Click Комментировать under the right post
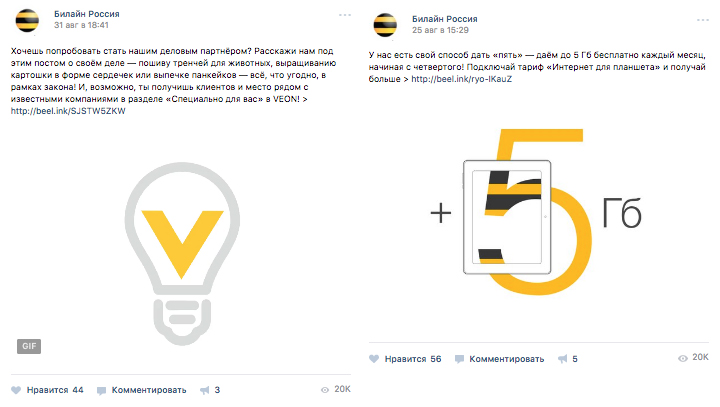Image resolution: width=720 pixels, height=407 pixels. coord(506,359)
